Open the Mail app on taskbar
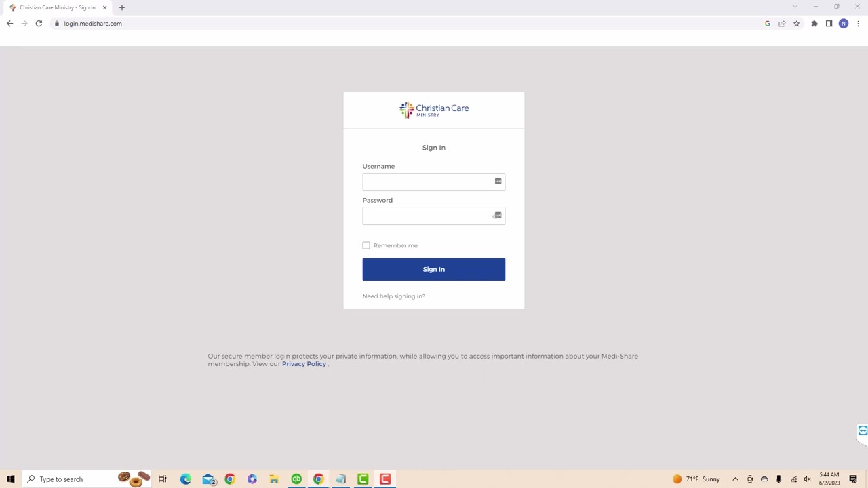Viewport: 868px width, 488px height. click(208, 479)
